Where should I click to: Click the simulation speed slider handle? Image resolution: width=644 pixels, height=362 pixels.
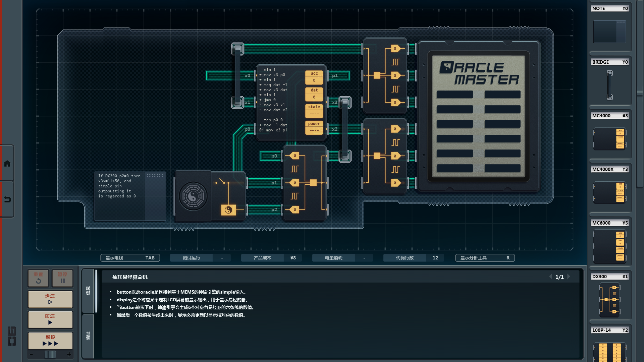click(x=50, y=354)
